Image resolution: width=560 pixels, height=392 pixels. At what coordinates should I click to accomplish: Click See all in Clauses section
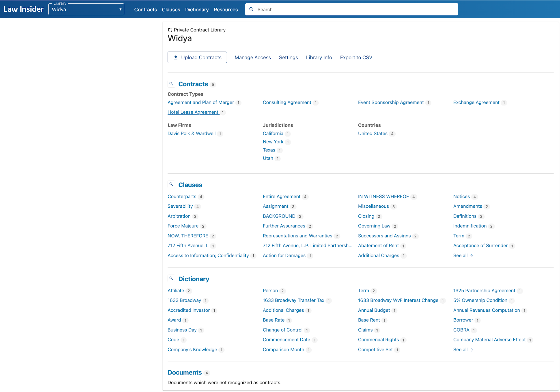[463, 256]
